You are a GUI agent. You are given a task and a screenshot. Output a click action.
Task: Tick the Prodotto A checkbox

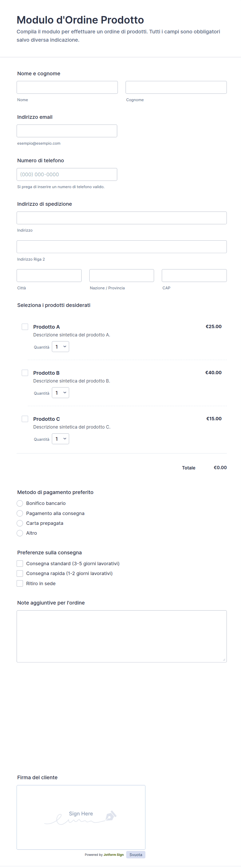point(25,327)
